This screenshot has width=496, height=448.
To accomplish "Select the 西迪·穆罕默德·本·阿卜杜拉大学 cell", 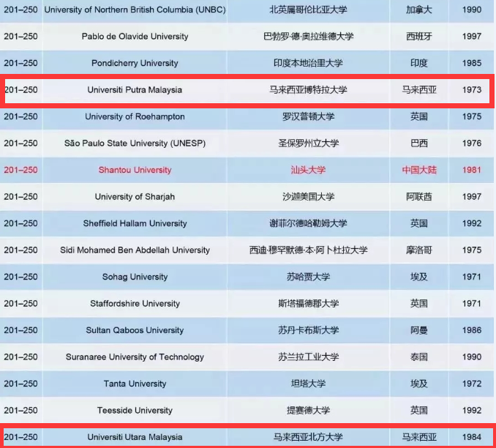I will point(308,250).
